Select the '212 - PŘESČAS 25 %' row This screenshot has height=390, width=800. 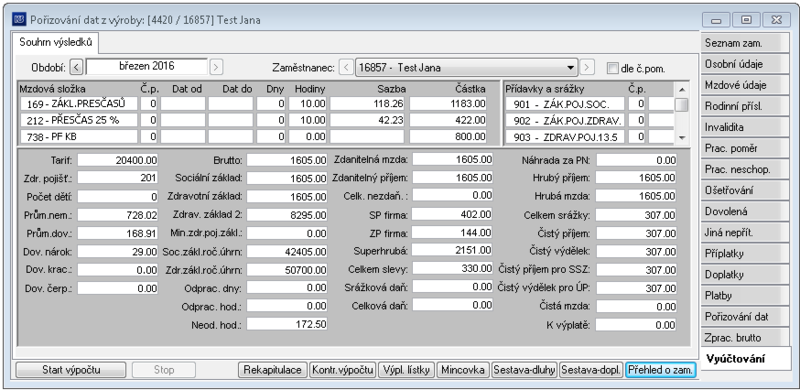pos(79,120)
